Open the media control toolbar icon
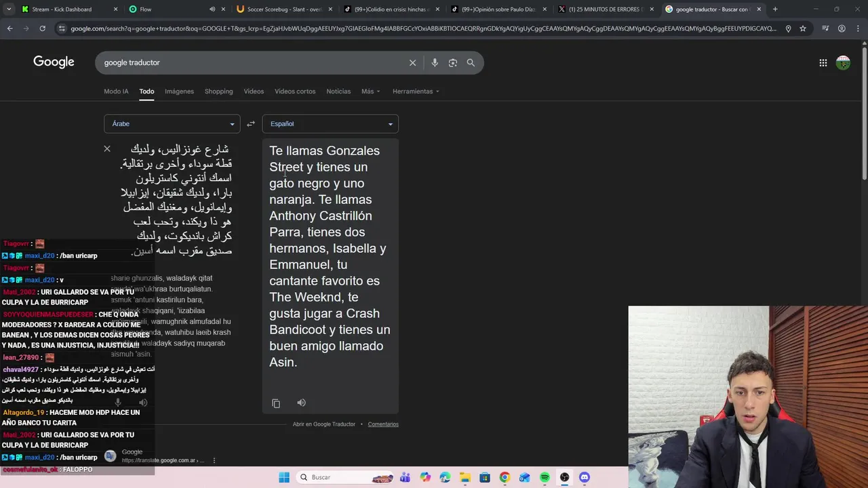Viewport: 868px width, 488px height. tap(825, 28)
